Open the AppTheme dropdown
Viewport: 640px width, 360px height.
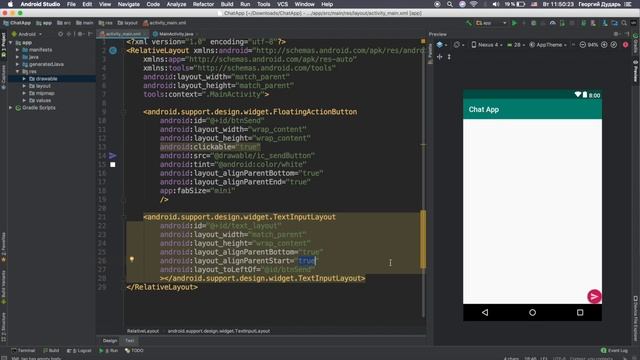click(x=548, y=45)
